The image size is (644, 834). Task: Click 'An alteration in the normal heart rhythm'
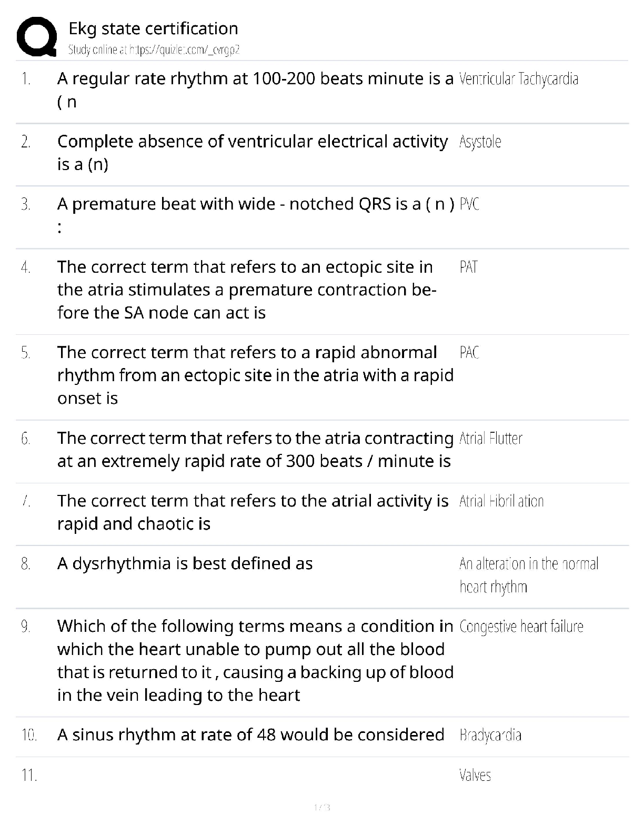click(528, 575)
